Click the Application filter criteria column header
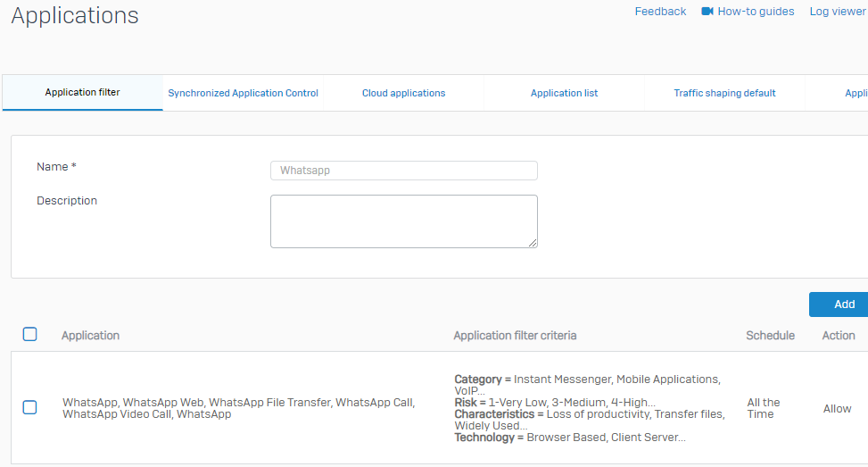Viewport: 868px width, 467px height. coord(515,335)
